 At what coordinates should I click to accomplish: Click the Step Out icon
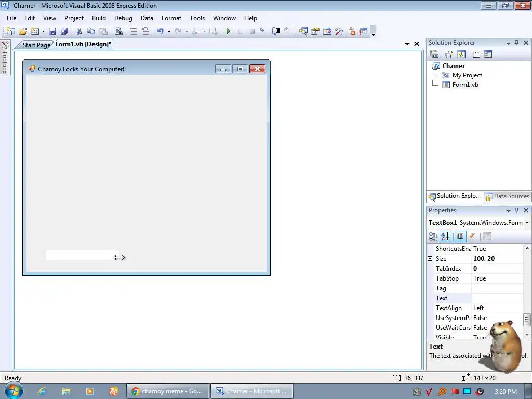[x=288, y=31]
